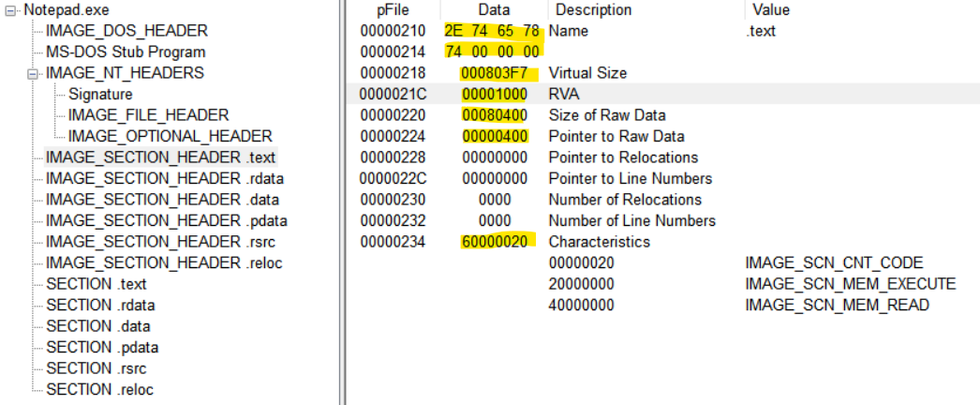Click Pointer to Line Numbers row
This screenshot has width=980, height=405.
(x=630, y=179)
